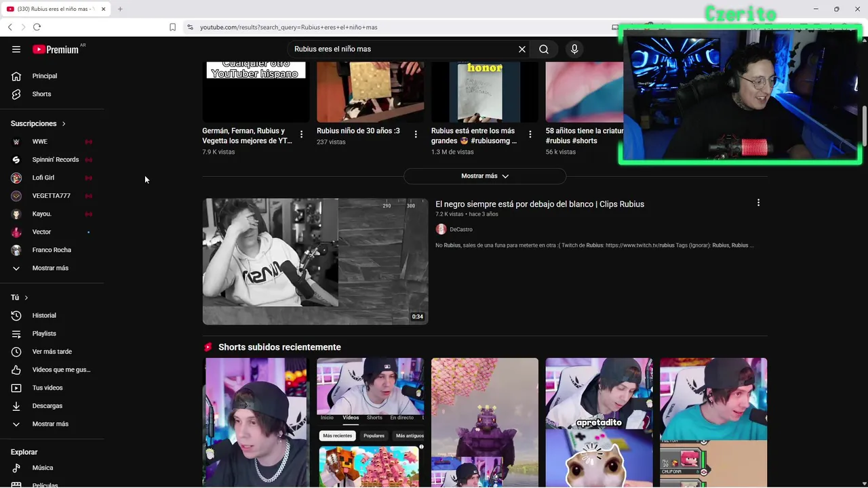Expand Tú section Mostrar más
This screenshot has width=868, height=488.
(52, 424)
